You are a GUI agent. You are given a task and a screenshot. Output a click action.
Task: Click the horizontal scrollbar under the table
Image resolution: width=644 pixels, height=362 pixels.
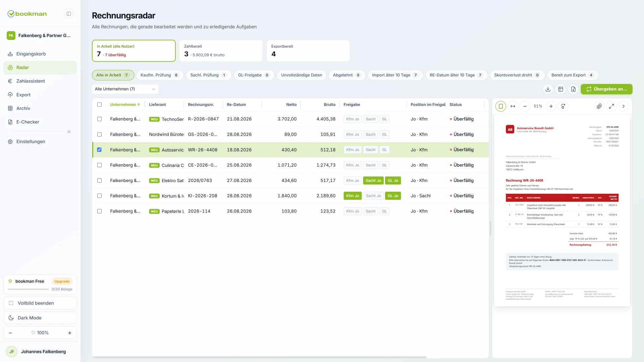click(x=259, y=357)
